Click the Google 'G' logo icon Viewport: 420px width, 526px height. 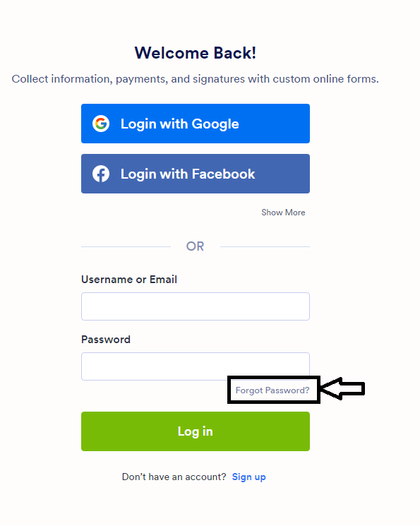[x=101, y=124]
